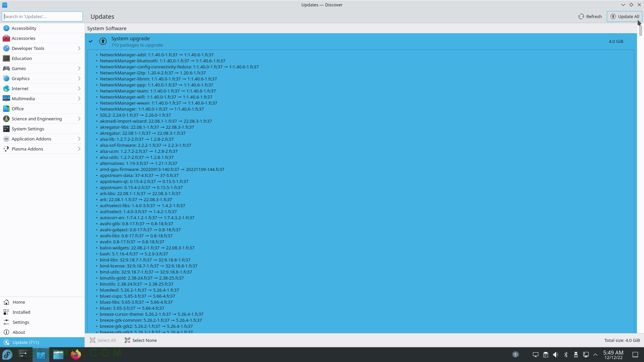Open the Update (711) page
The image size is (644, 362).
point(42,342)
